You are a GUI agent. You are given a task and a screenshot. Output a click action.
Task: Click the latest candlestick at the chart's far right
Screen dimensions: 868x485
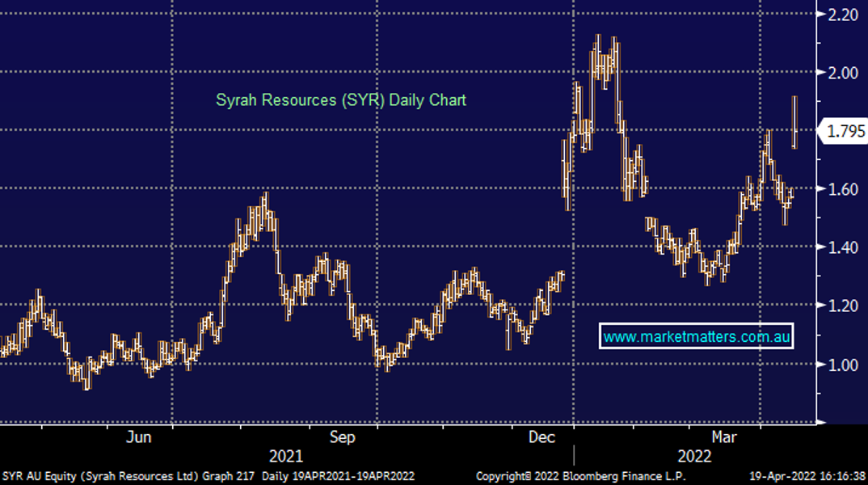tap(795, 123)
